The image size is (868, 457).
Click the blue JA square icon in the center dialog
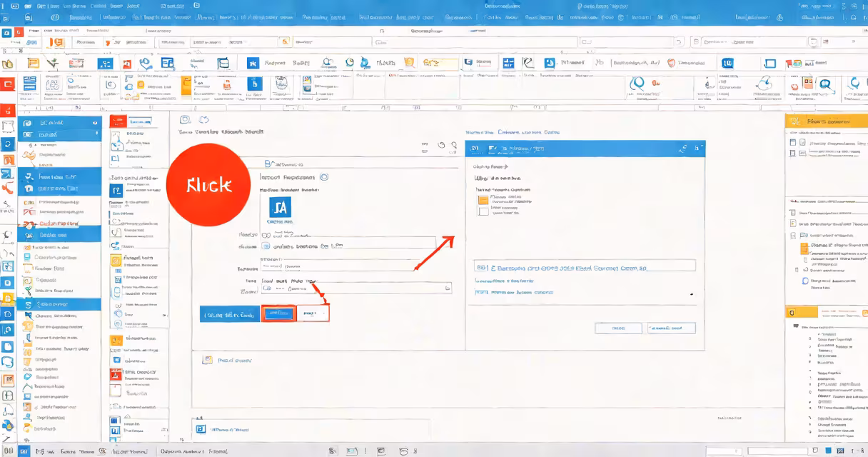[281, 208]
